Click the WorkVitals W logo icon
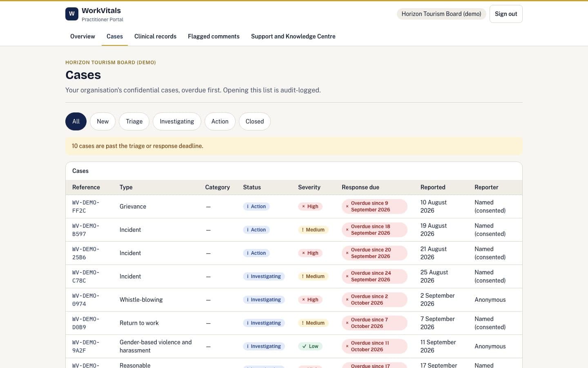Screen dimensions: 588x368 point(72,14)
